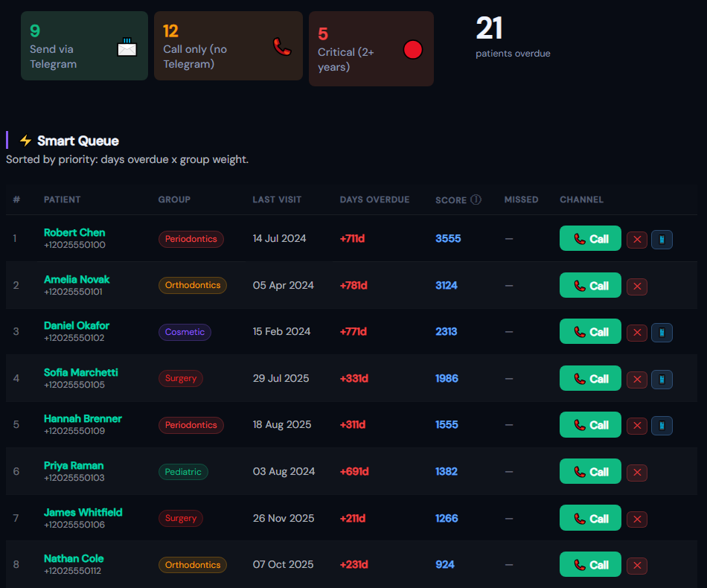Click the blue phone icon in Sofia Marchetti's row

click(662, 380)
